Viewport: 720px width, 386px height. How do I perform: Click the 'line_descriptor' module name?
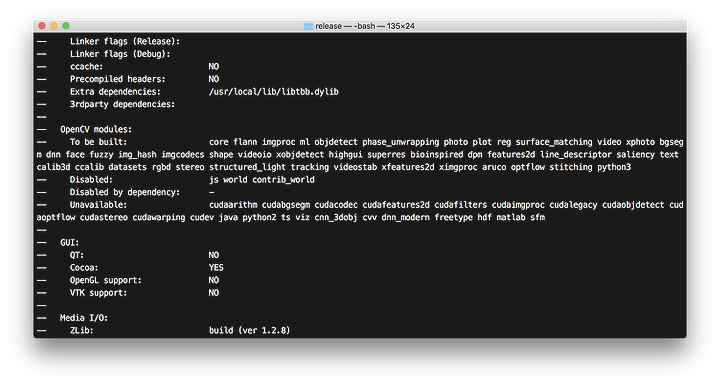coord(575,155)
